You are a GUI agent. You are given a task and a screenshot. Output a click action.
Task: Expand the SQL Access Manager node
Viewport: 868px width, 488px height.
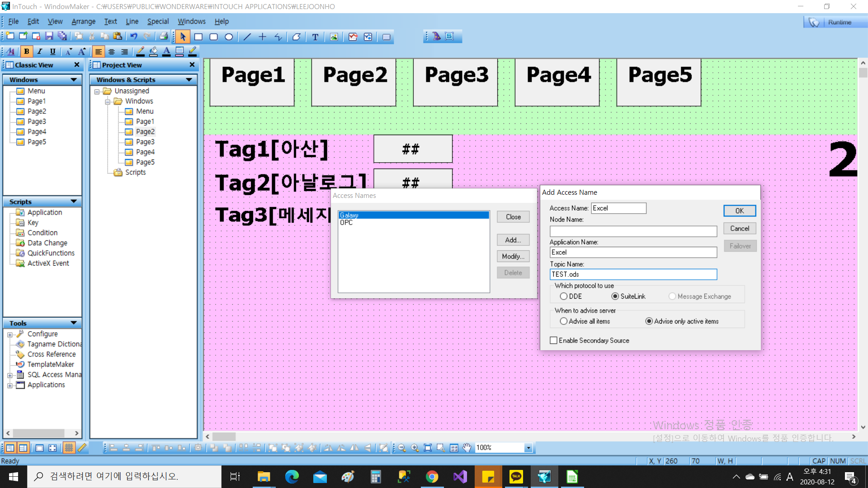10,375
